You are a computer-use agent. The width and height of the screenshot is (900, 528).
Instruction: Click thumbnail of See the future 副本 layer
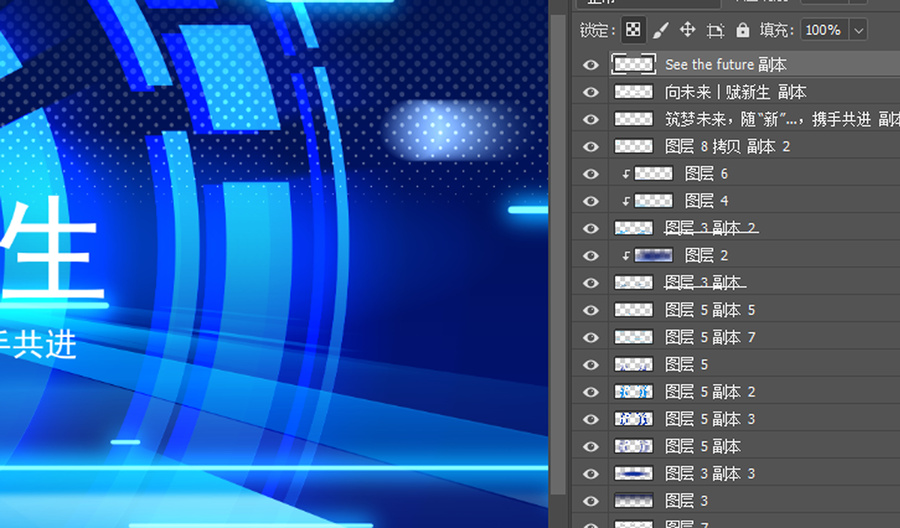(x=634, y=64)
